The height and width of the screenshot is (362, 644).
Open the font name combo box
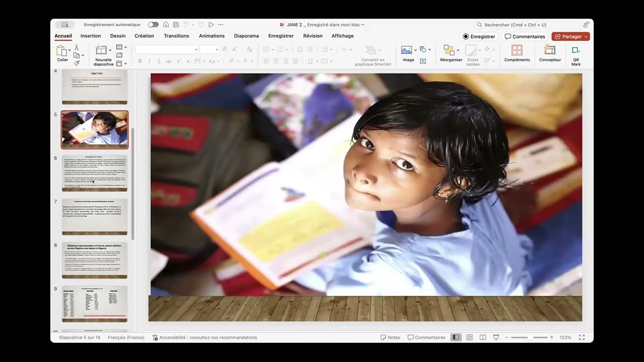167,49
